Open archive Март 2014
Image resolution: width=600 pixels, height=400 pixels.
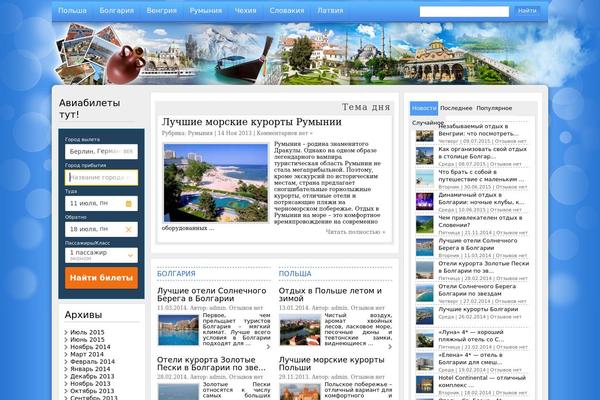coord(87,354)
